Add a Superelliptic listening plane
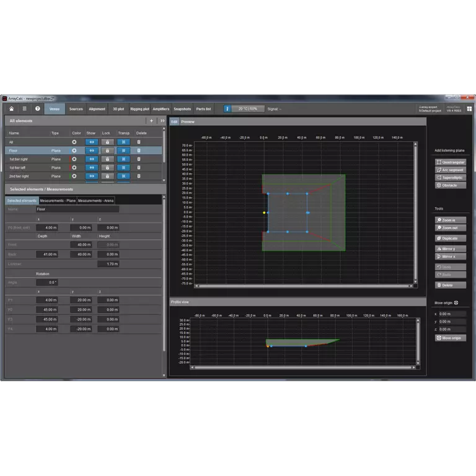Image resolution: width=476 pixels, height=476 pixels. click(x=451, y=178)
